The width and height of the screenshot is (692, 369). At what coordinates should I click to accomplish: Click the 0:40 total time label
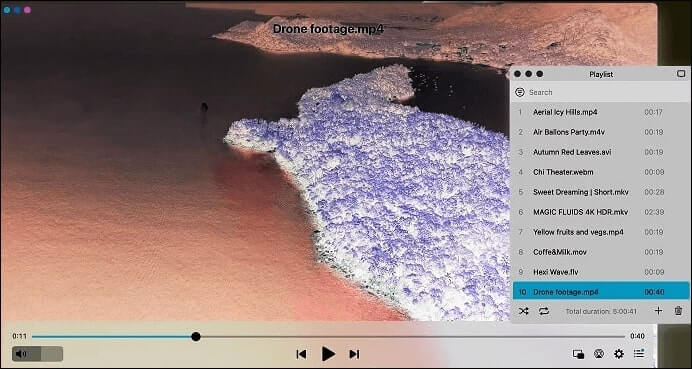tap(637, 336)
